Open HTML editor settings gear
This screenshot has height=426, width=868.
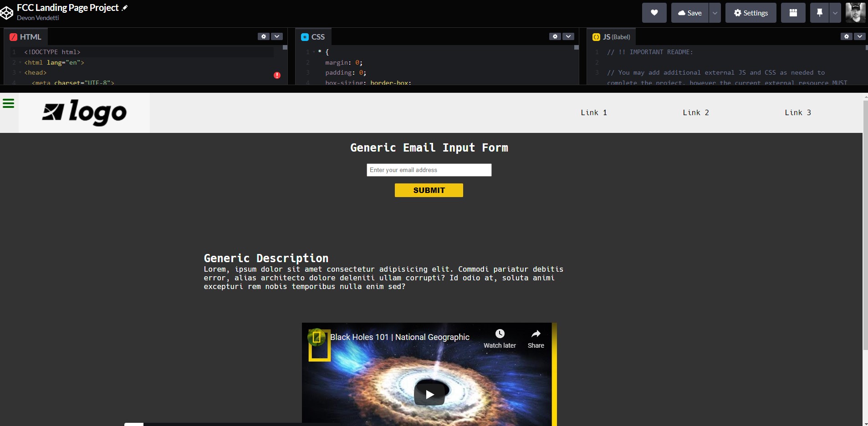click(264, 36)
